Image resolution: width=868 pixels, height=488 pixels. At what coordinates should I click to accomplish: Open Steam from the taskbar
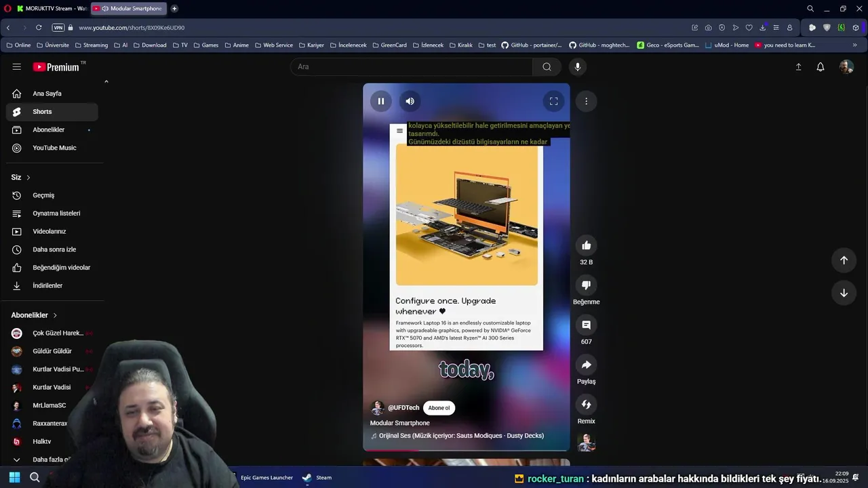(x=317, y=477)
